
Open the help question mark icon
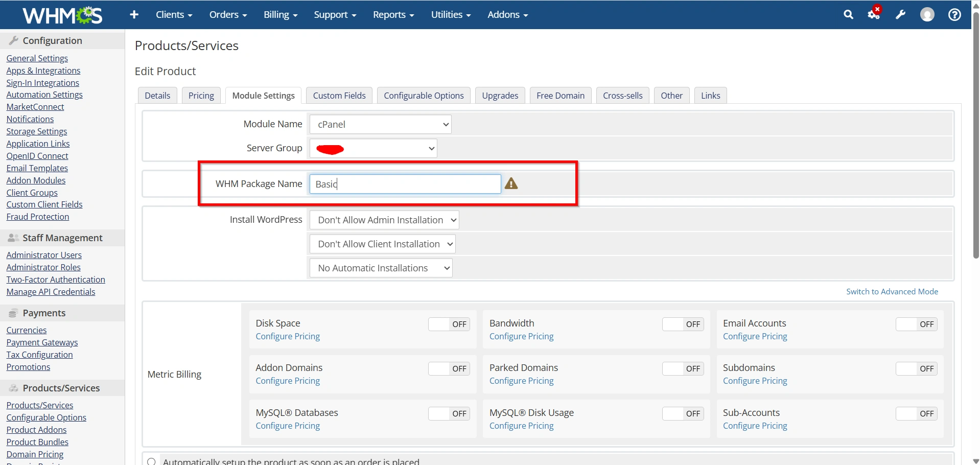point(954,15)
